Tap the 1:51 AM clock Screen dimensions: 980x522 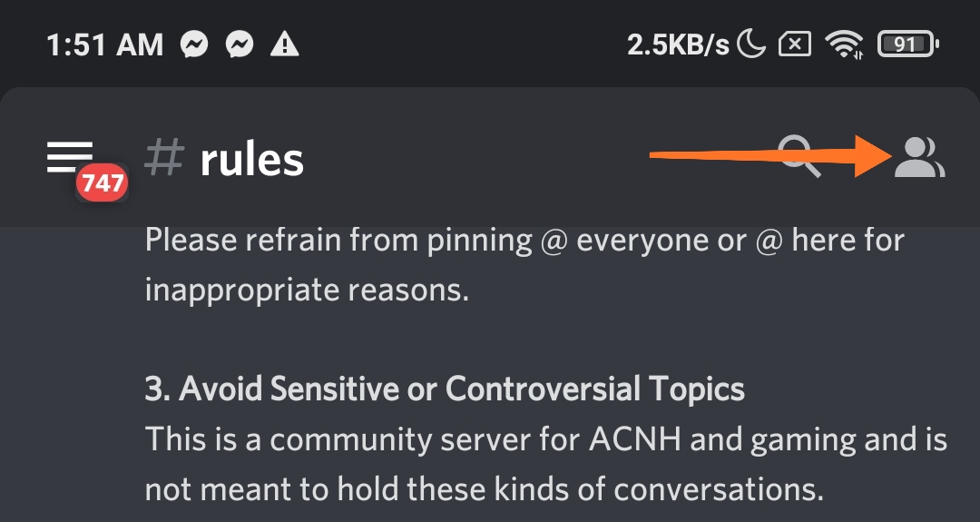click(x=104, y=44)
